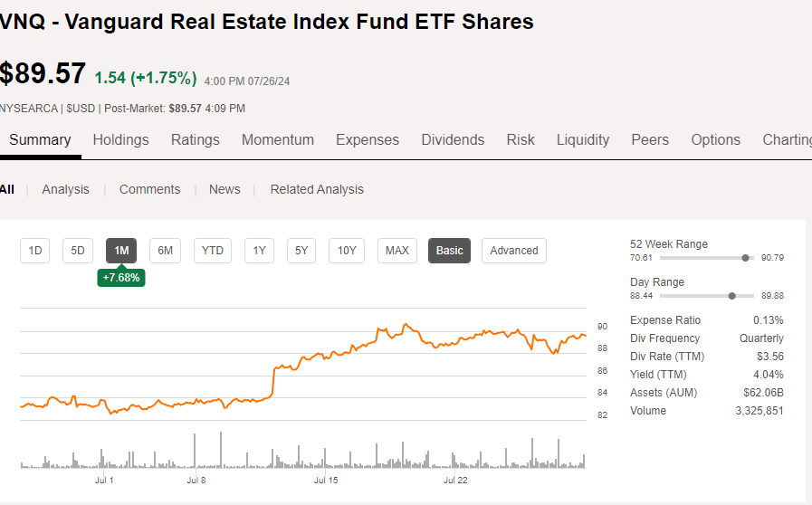Click the 52 Week Range slider marker
This screenshot has height=505, width=812.
745,258
